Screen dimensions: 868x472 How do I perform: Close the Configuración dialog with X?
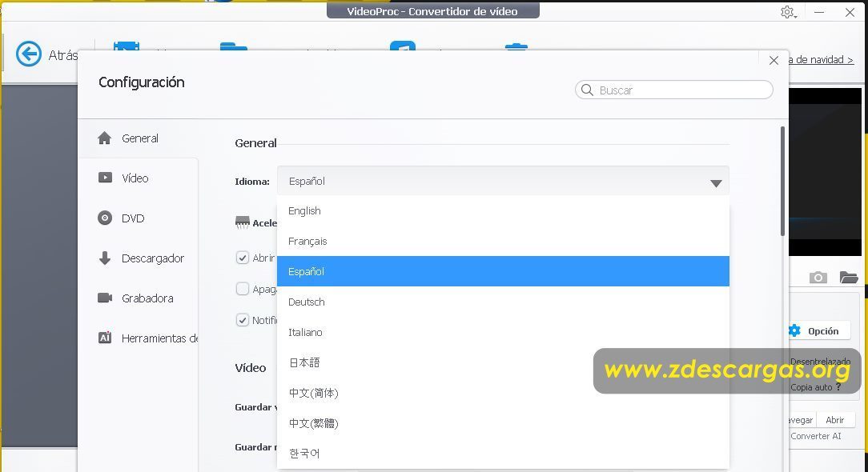pyautogui.click(x=774, y=60)
